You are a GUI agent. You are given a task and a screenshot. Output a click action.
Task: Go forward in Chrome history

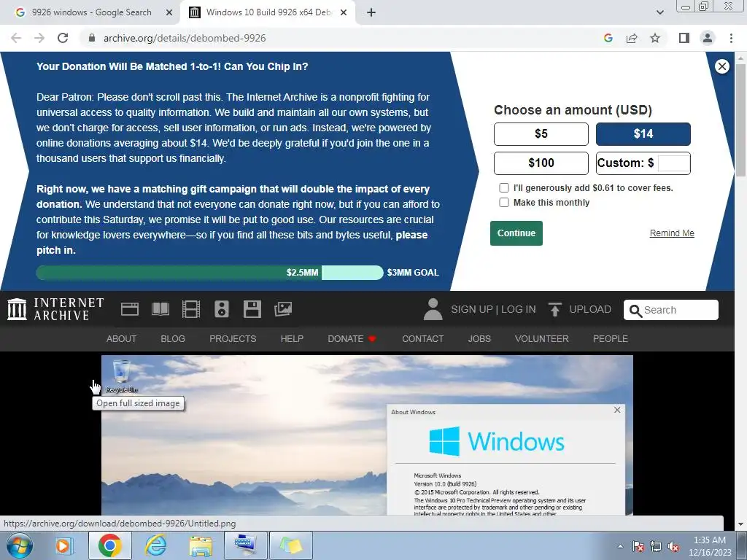click(39, 38)
